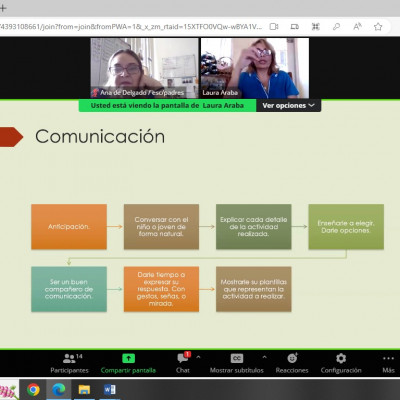Expand the Chat options caret
The width and height of the screenshot is (400, 400).
pyautogui.click(x=198, y=357)
